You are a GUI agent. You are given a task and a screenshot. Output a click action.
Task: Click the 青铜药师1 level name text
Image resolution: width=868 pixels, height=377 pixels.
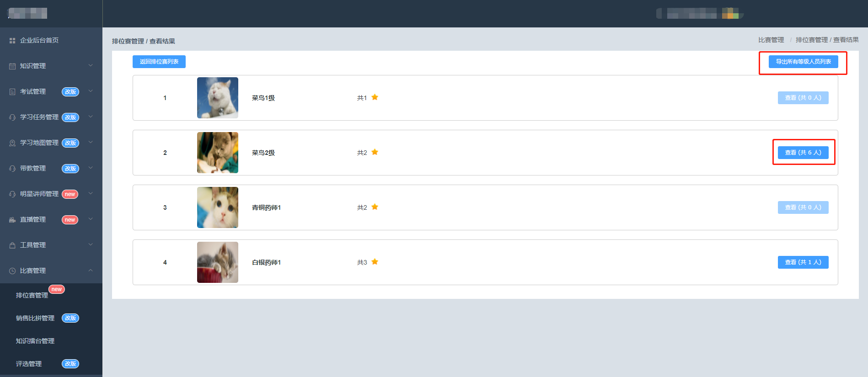click(266, 207)
